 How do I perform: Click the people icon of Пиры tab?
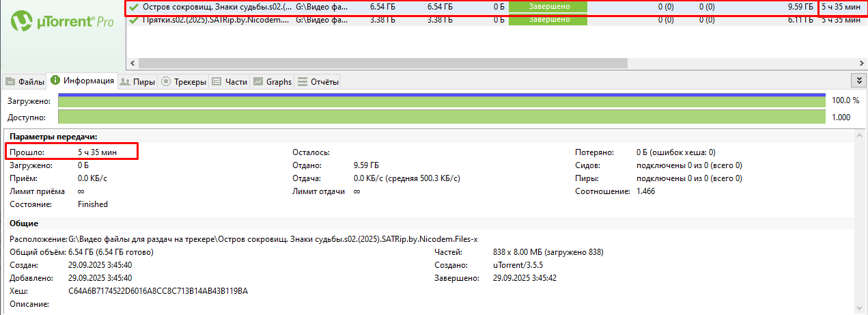click(125, 82)
